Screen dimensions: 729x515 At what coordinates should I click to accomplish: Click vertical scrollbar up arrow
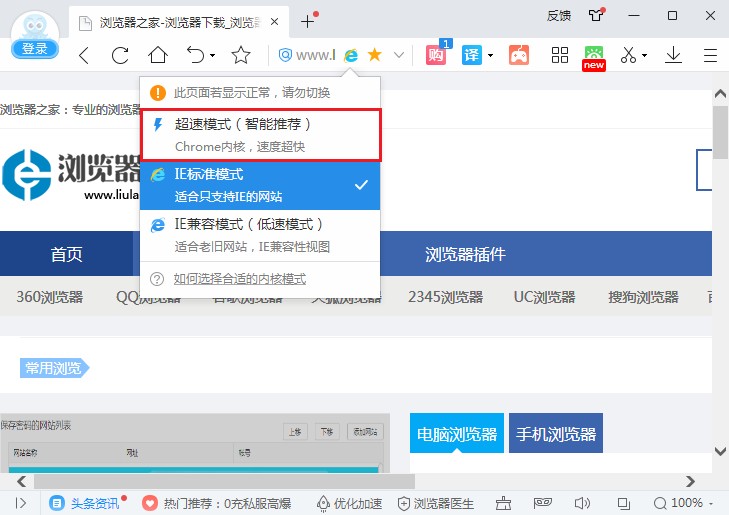pyautogui.click(x=720, y=94)
